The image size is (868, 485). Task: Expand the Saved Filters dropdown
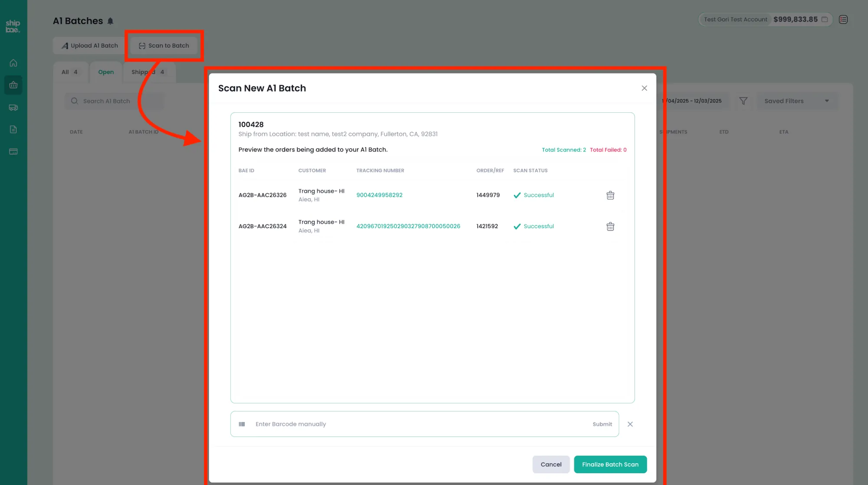click(x=796, y=101)
